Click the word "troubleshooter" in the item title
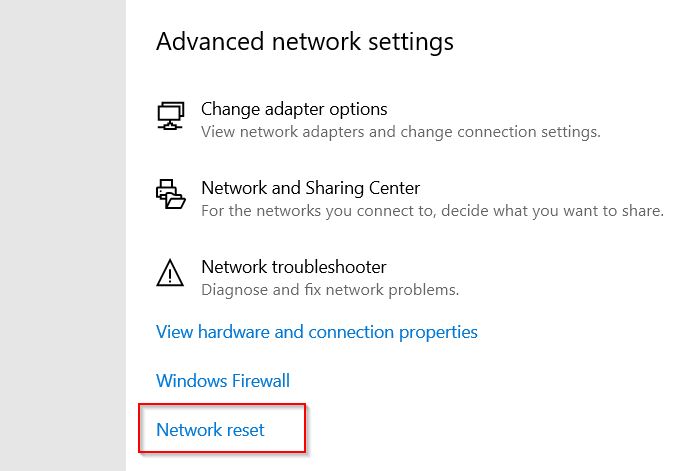This screenshot has height=471, width=684. coord(329,267)
